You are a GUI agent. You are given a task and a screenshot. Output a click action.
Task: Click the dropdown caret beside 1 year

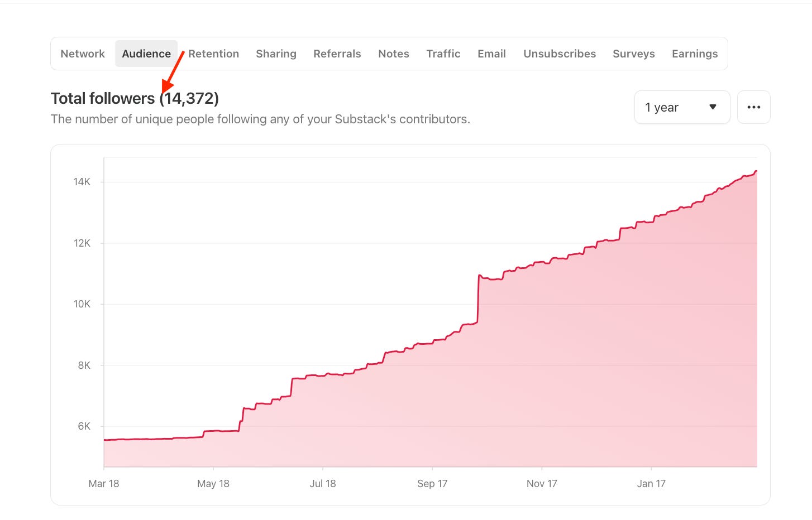pyautogui.click(x=713, y=107)
